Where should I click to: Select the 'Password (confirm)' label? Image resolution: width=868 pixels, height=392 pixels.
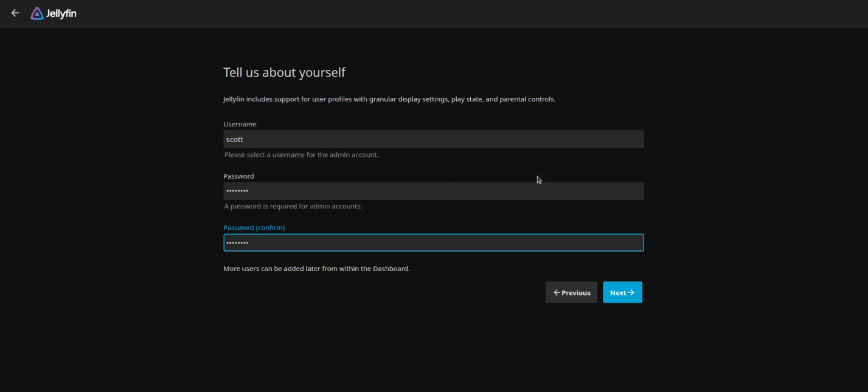(254, 228)
